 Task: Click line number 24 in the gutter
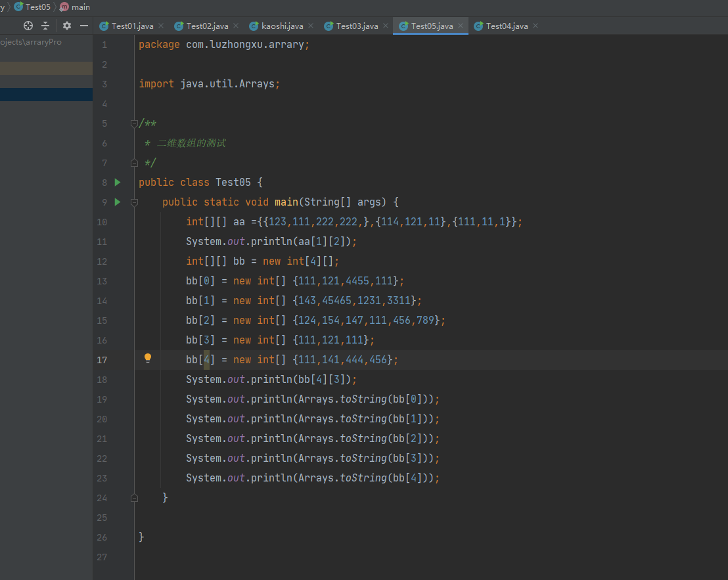pyautogui.click(x=102, y=499)
